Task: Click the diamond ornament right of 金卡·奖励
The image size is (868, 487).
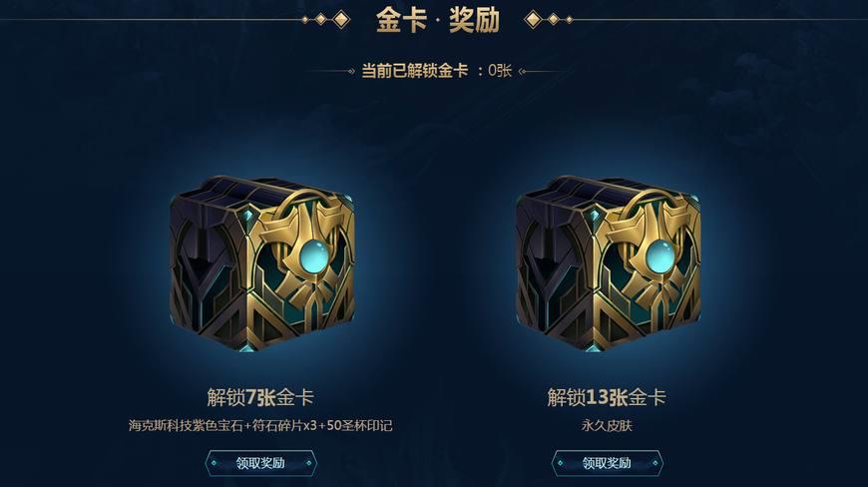Action: 548,20
